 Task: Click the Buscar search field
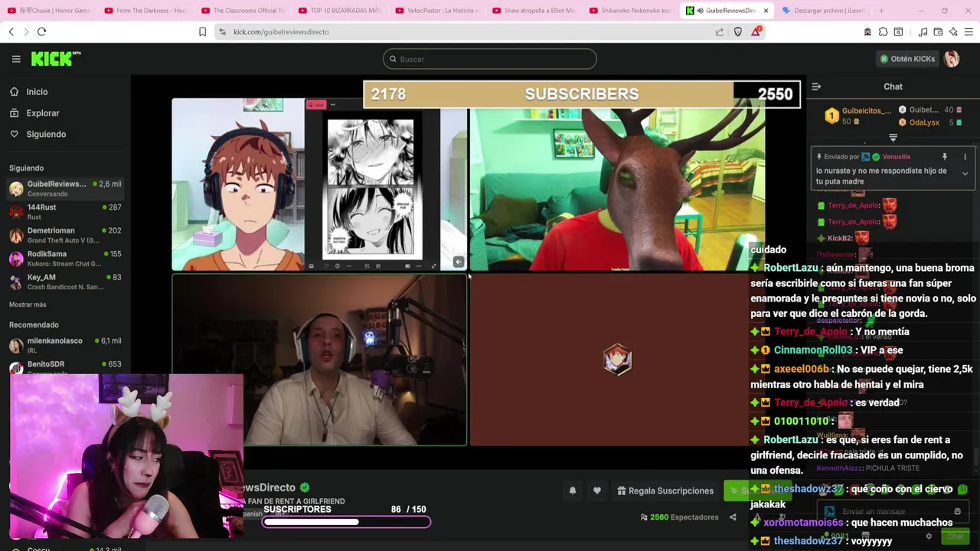[x=490, y=59]
